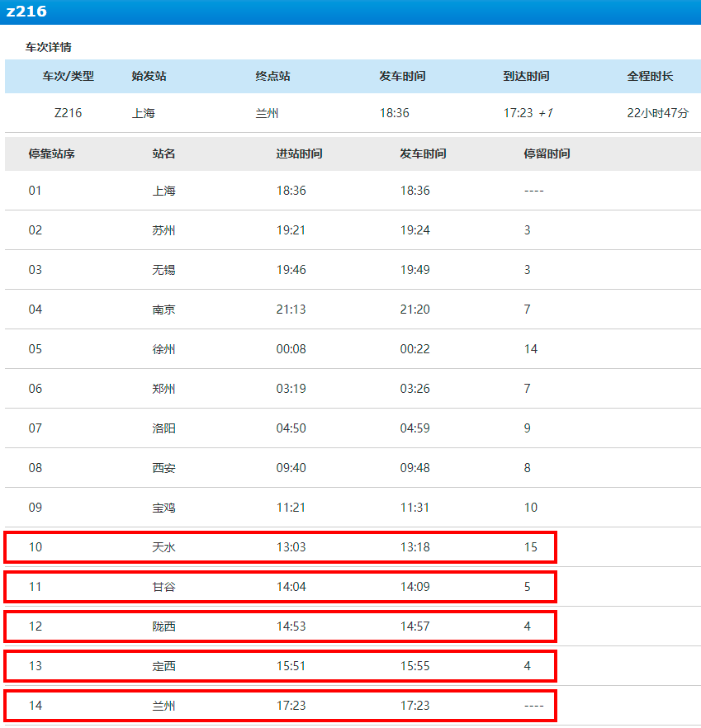Click 上海 in the row 01 stop list
The image size is (701, 728).
[x=163, y=191]
